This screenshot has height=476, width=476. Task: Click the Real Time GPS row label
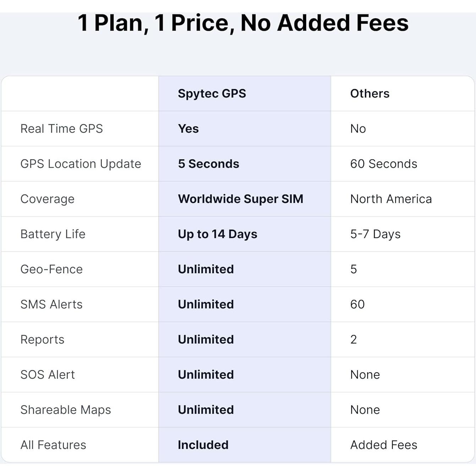61,128
